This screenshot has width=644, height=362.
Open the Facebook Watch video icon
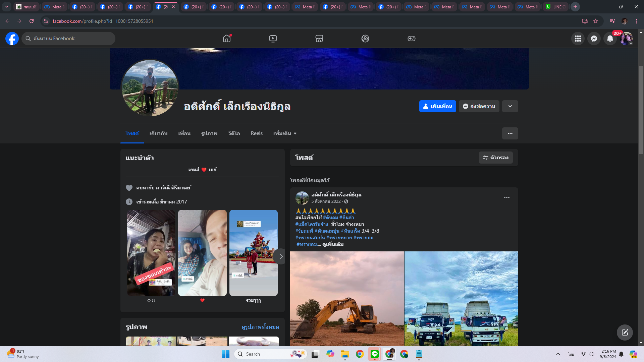(x=273, y=39)
